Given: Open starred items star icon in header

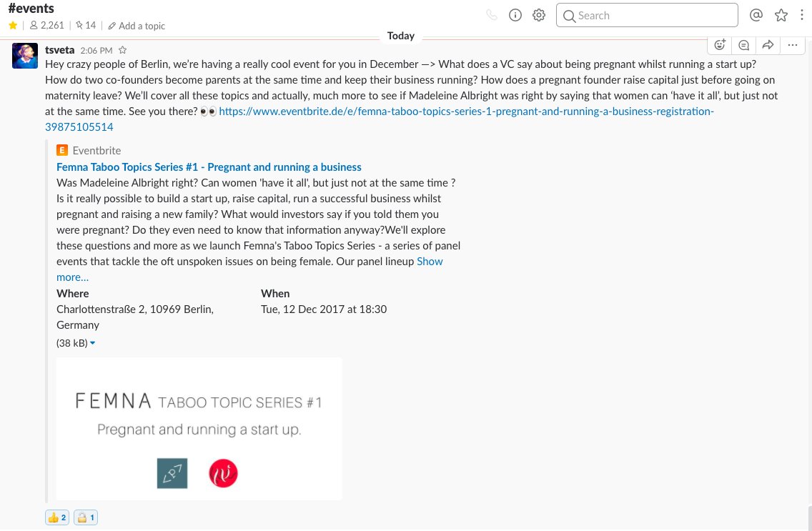Looking at the screenshot, I should [x=781, y=16].
